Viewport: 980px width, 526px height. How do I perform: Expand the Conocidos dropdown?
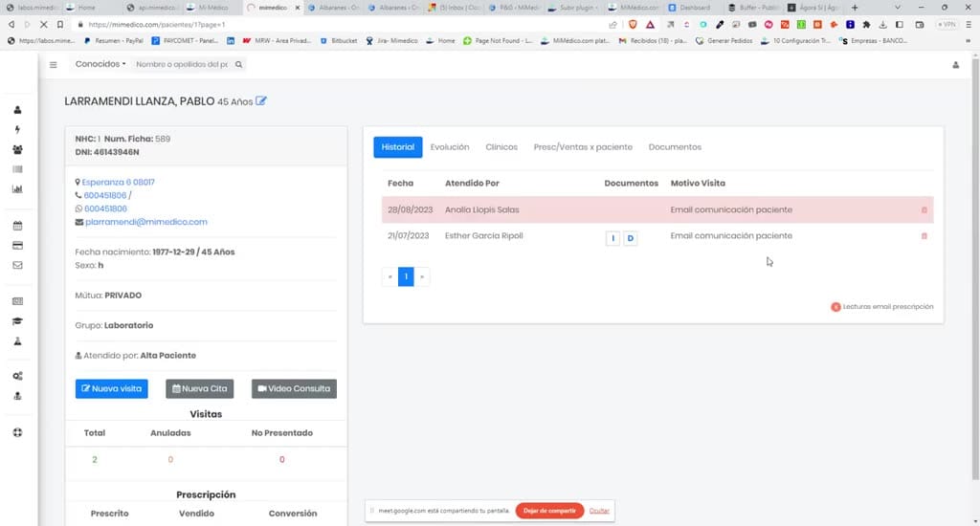(100, 64)
